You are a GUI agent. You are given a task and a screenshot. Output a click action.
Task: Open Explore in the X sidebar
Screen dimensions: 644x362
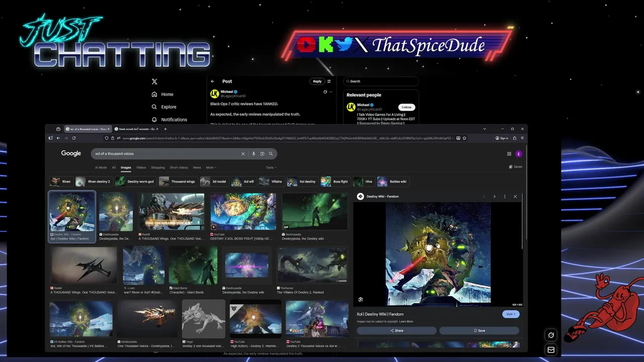(164, 107)
